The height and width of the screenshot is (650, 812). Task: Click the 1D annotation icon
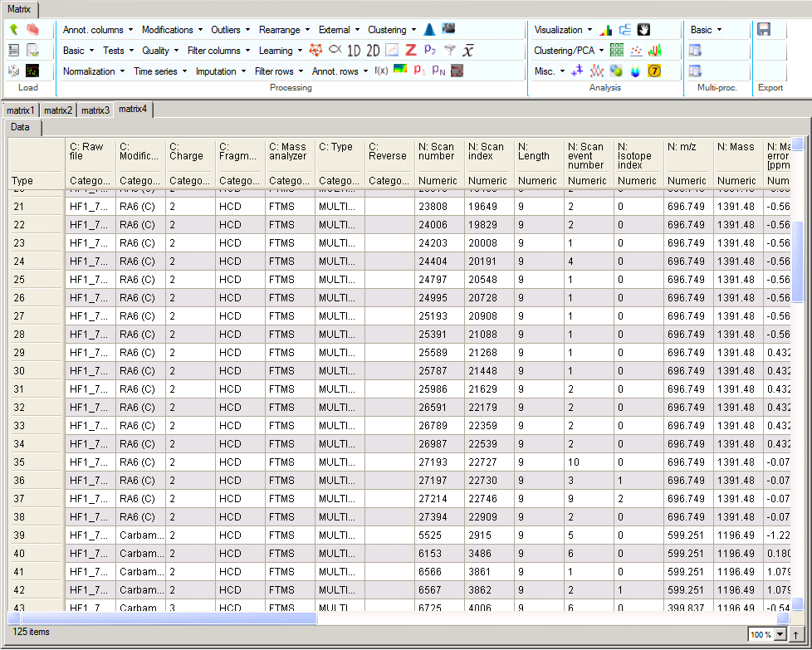point(355,51)
